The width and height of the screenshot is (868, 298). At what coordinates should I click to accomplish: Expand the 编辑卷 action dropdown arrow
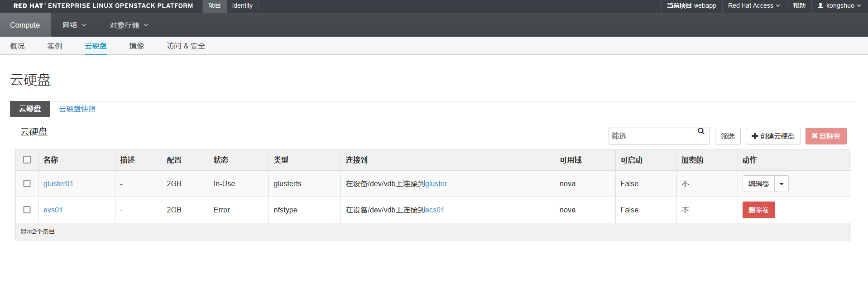pos(782,184)
